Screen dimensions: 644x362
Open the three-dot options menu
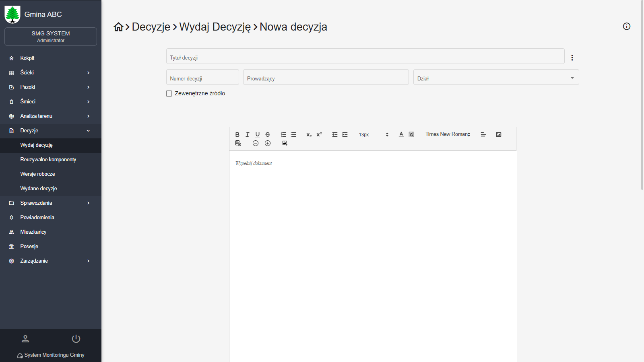pyautogui.click(x=572, y=58)
